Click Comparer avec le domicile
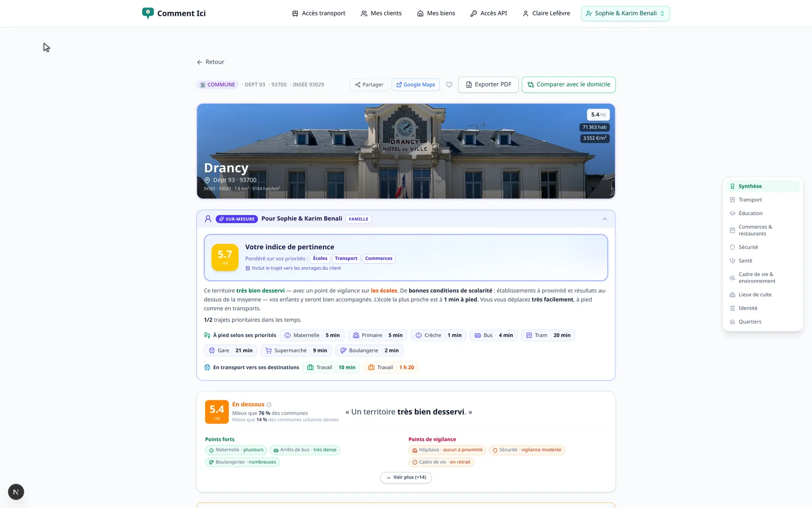 (568, 85)
